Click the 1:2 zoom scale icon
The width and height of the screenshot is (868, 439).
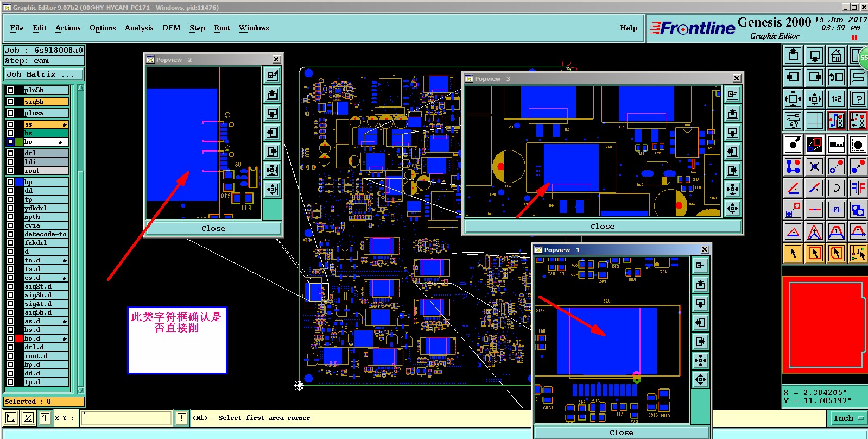(837, 99)
